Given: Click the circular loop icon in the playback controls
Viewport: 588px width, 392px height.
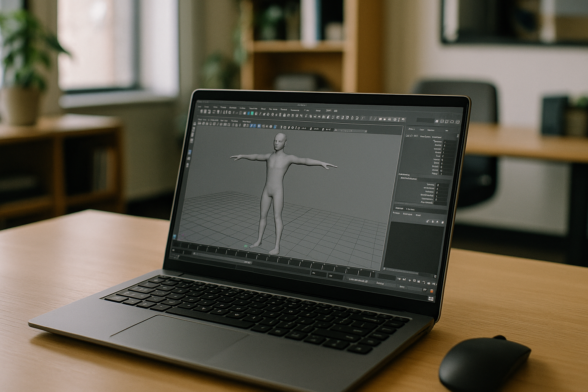Looking at the screenshot, I should point(424,283).
